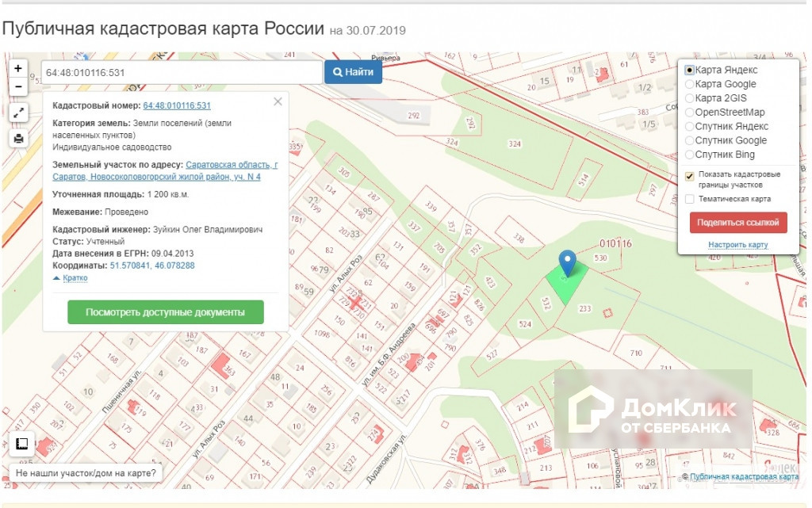The image size is (812, 508).
Task: Zoom in the map with plus button
Action: [x=18, y=68]
